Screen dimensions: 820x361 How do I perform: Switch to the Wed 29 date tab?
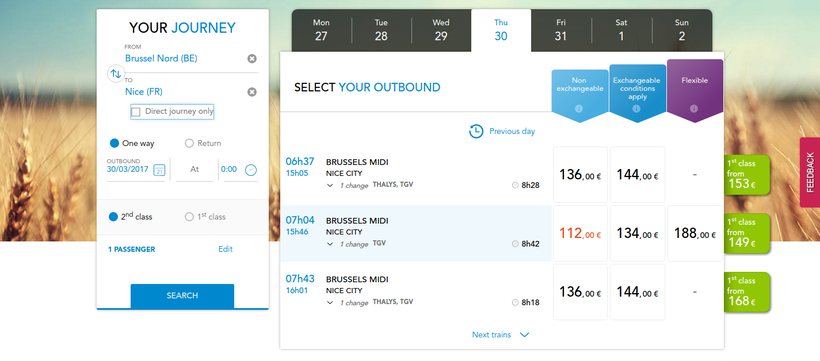click(441, 30)
